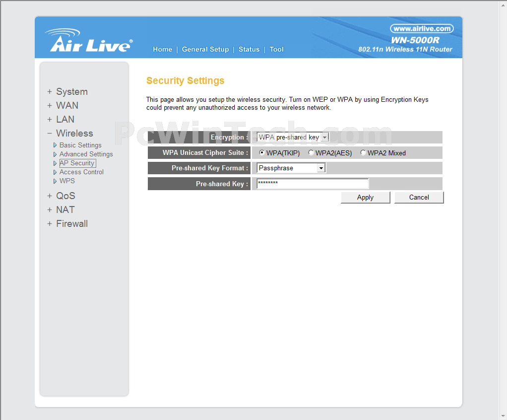507x420 pixels.
Task: Select the WPA2 Mixed cipher option
Action: [363, 153]
